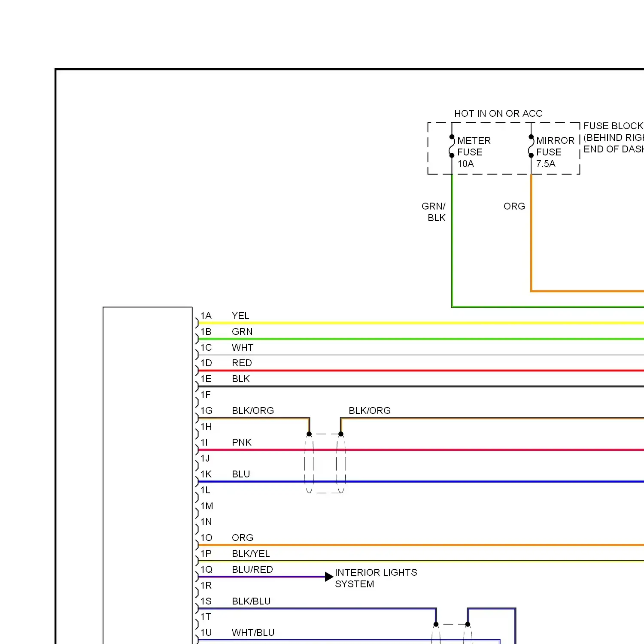Image resolution: width=644 pixels, height=644 pixels.
Task: Select connector pin 1J label
Action: 205,459
